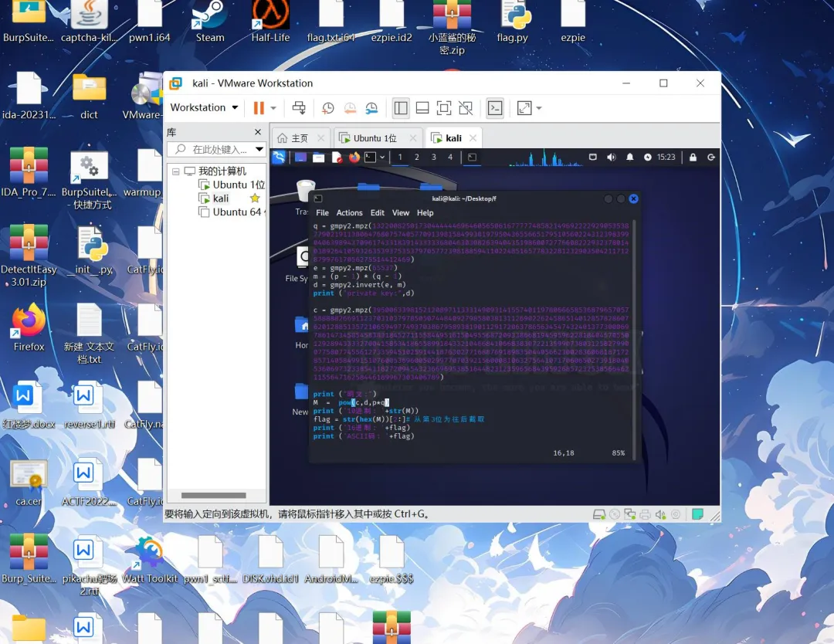Open Kali applications menu dragon icon

(279, 157)
